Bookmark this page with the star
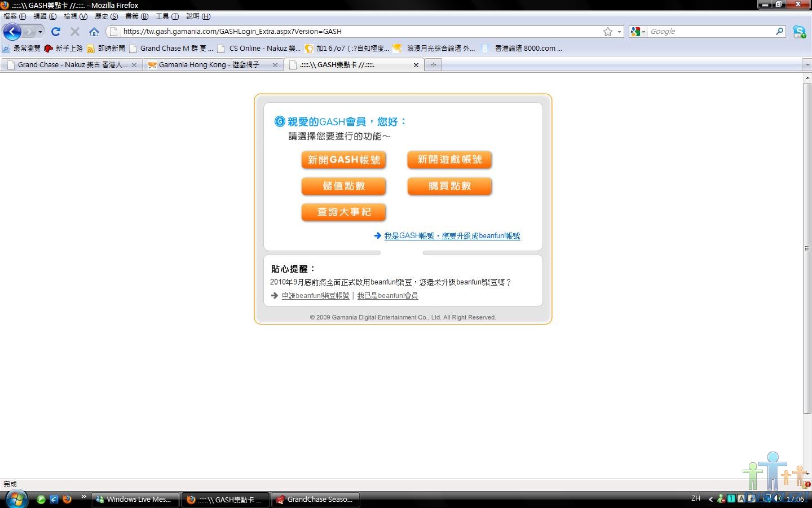This screenshot has width=812, height=508. 607,32
